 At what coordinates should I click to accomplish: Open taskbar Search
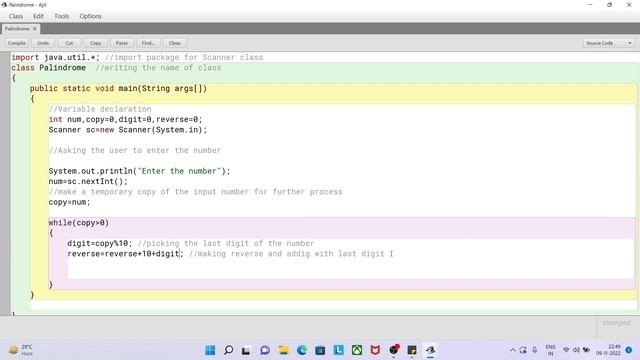point(229,350)
